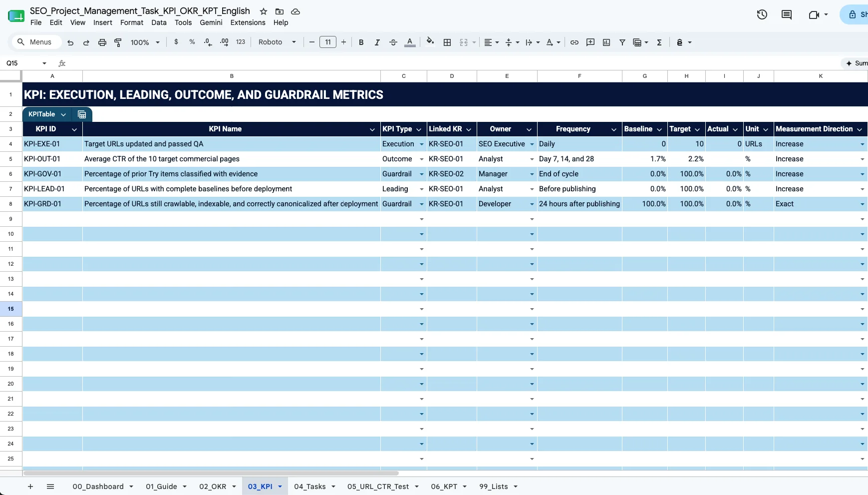This screenshot has width=868, height=495.
Task: Format as currency
Action: (x=176, y=42)
